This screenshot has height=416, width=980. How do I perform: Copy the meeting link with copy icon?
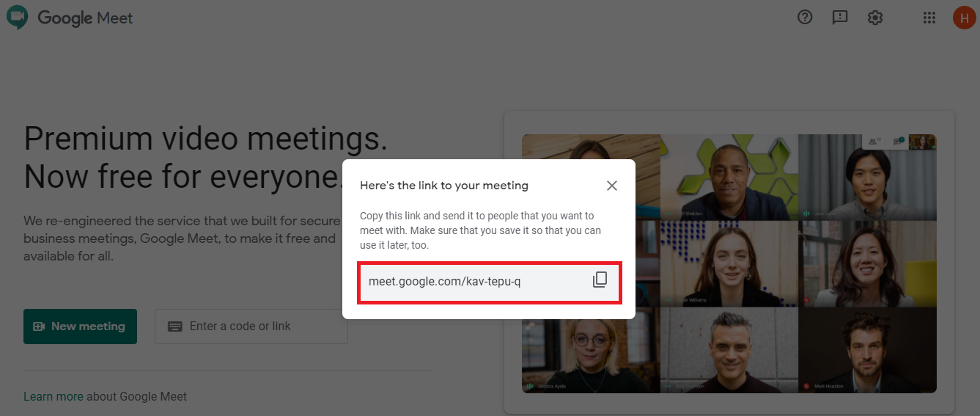coord(600,280)
